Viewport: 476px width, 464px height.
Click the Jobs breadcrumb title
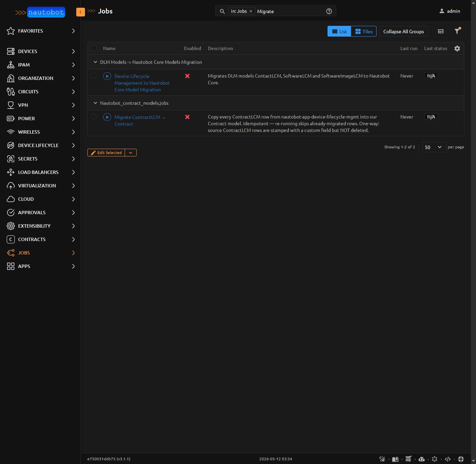point(105,11)
